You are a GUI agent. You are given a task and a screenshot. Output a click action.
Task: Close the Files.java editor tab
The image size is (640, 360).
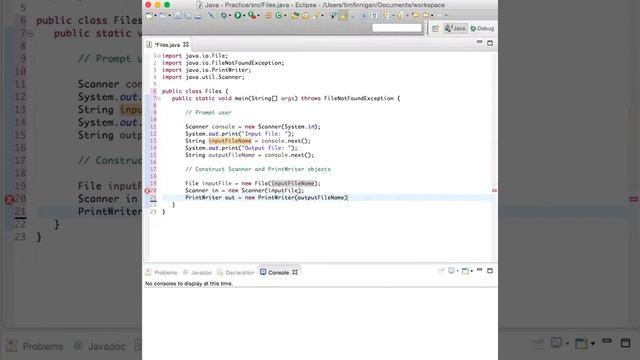coord(186,44)
